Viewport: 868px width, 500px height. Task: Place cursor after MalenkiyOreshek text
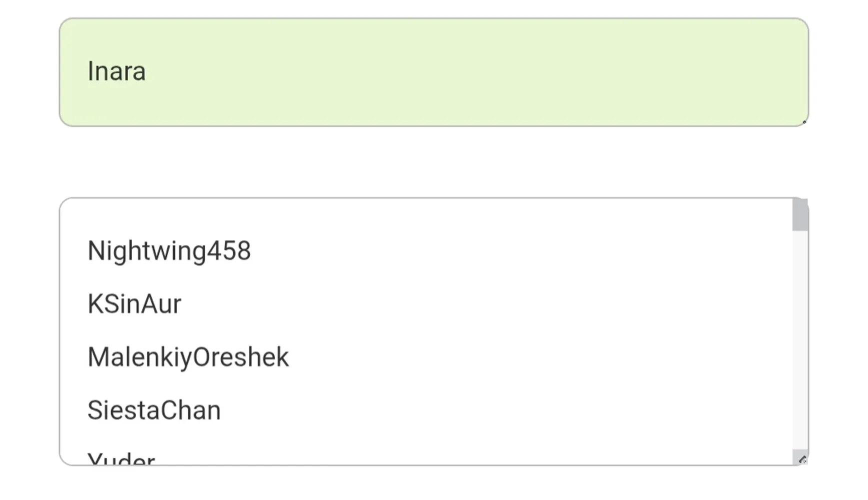pyautogui.click(x=290, y=357)
